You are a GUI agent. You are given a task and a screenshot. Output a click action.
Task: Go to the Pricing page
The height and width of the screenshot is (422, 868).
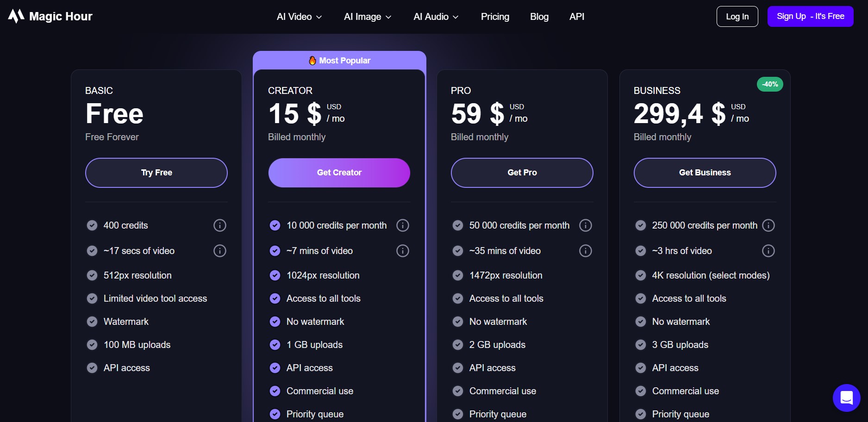[495, 17]
